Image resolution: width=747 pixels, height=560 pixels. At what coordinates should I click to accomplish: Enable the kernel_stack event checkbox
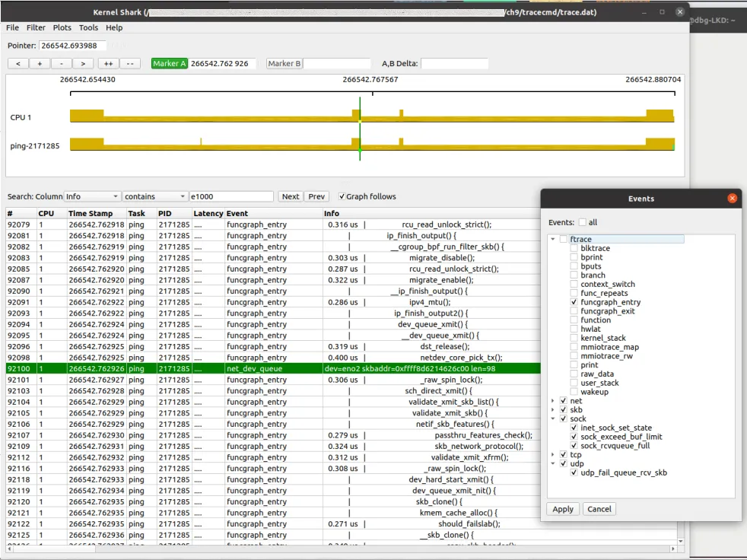(x=574, y=338)
